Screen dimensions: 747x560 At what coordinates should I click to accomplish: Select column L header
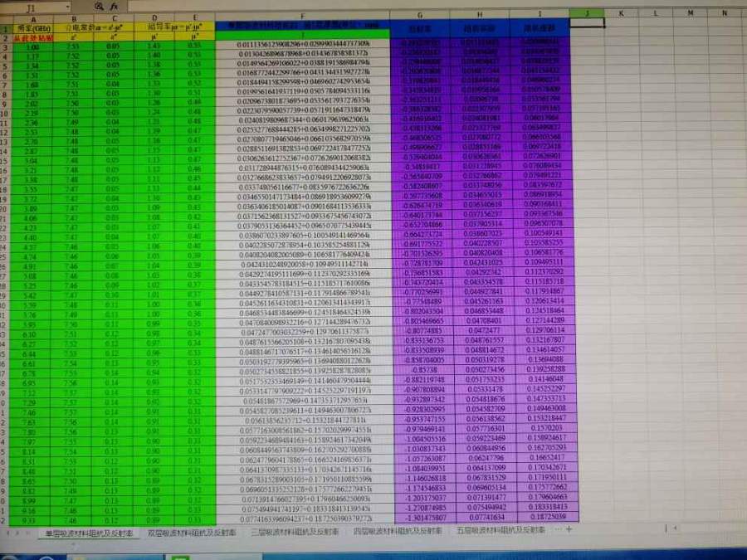coord(656,13)
